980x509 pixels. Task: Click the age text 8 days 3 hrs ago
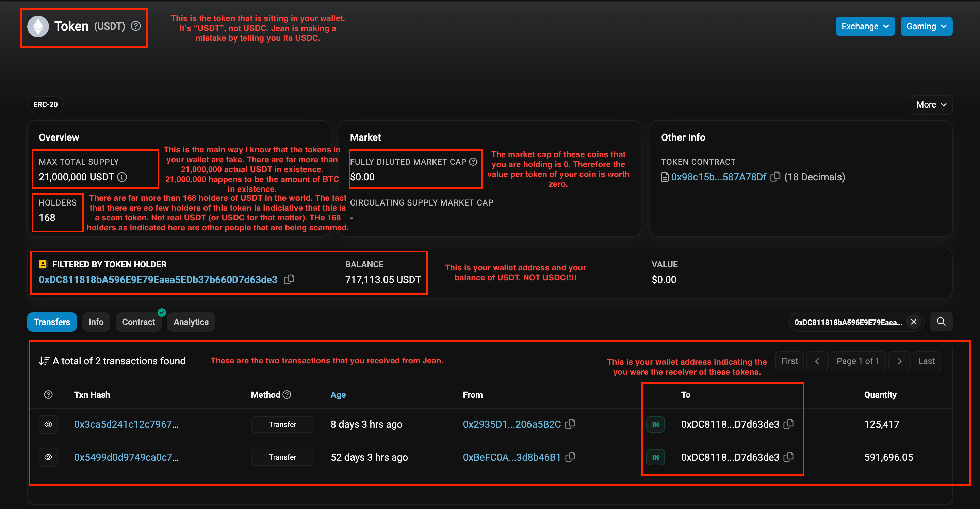point(366,424)
